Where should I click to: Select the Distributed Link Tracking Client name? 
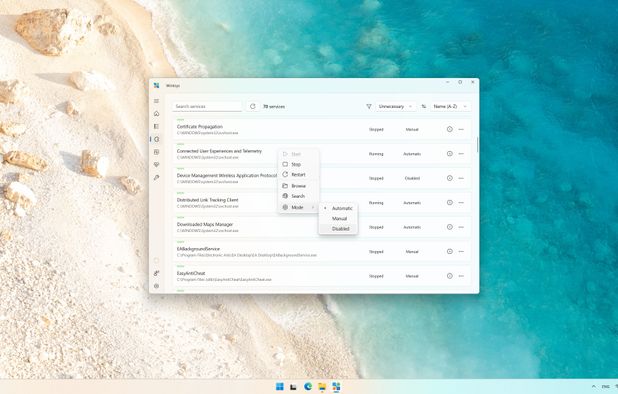[207, 200]
